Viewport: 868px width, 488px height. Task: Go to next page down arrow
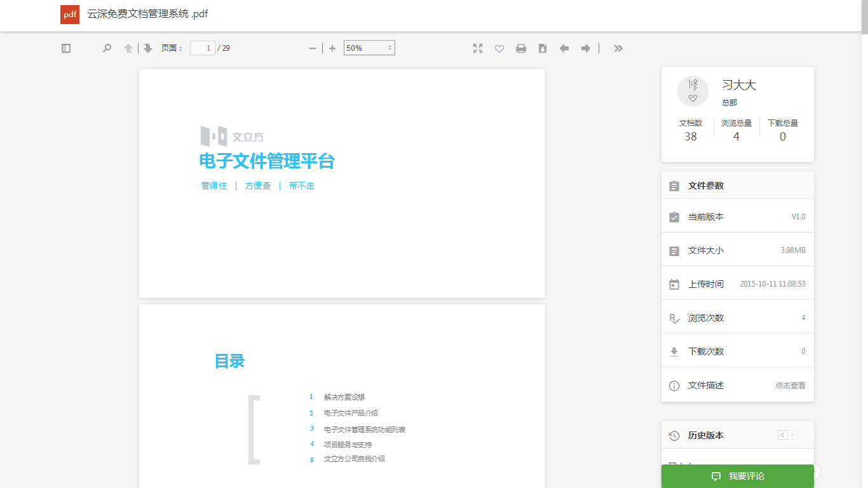(148, 48)
